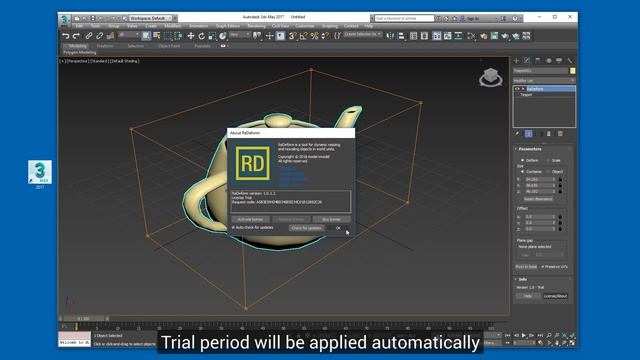Open the Graph Editors menu
This screenshot has height=360, width=640.
[228, 26]
